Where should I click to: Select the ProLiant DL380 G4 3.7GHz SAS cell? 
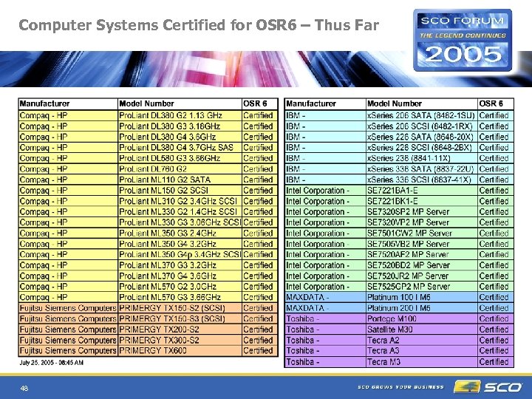pos(180,148)
